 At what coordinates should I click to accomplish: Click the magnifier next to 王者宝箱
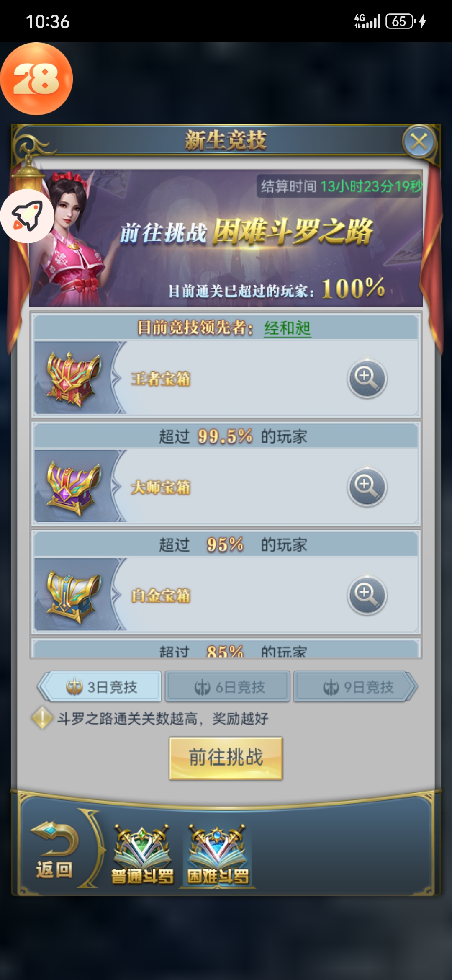[367, 378]
